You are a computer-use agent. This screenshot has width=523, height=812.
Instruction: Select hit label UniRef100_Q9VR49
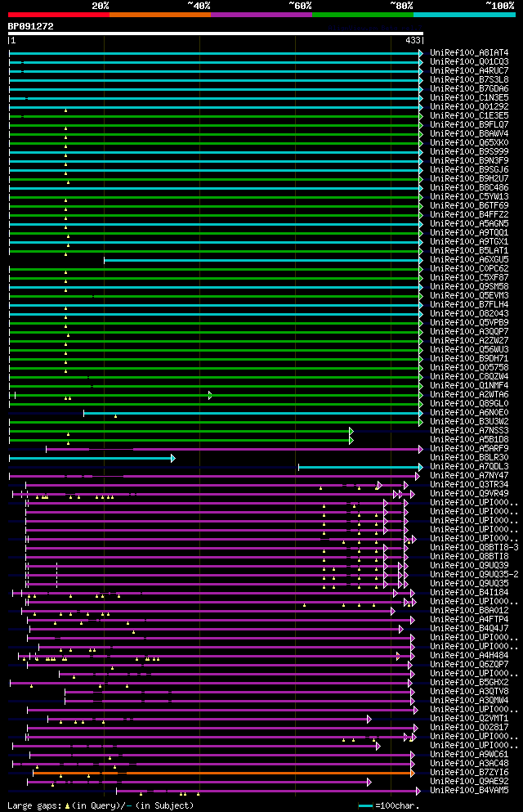click(x=469, y=494)
